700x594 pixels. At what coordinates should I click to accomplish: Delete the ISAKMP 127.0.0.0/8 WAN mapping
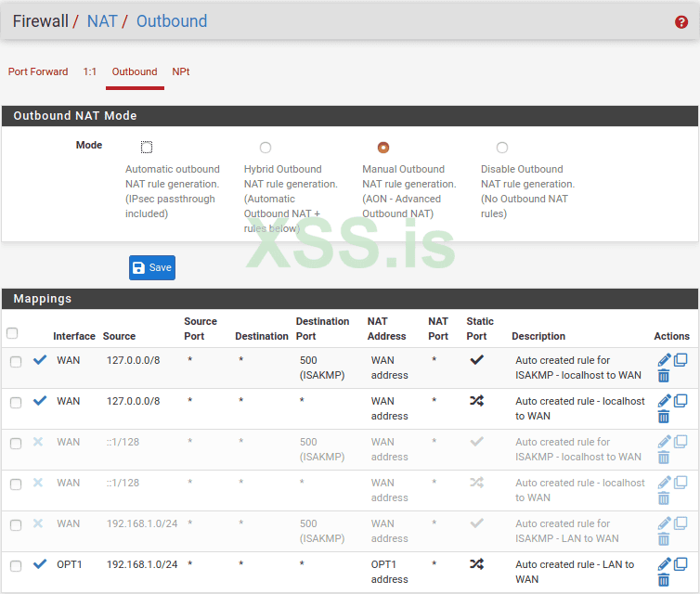[x=664, y=376]
